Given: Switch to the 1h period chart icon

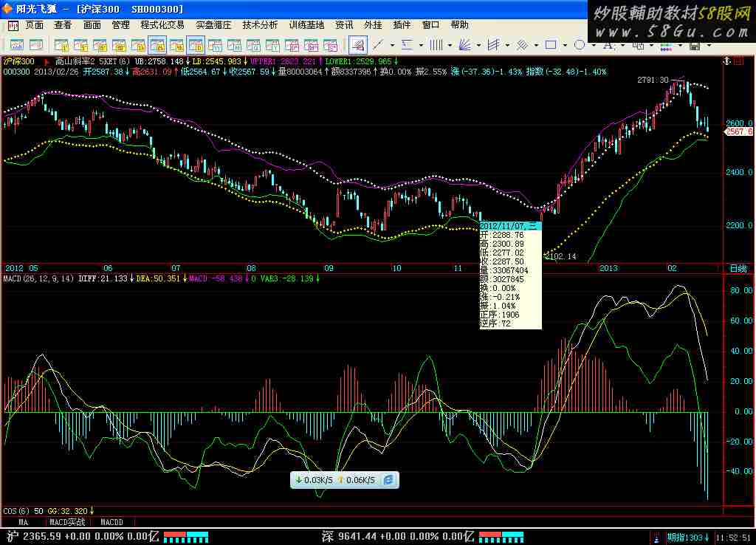Looking at the screenshot, I should pos(138,45).
